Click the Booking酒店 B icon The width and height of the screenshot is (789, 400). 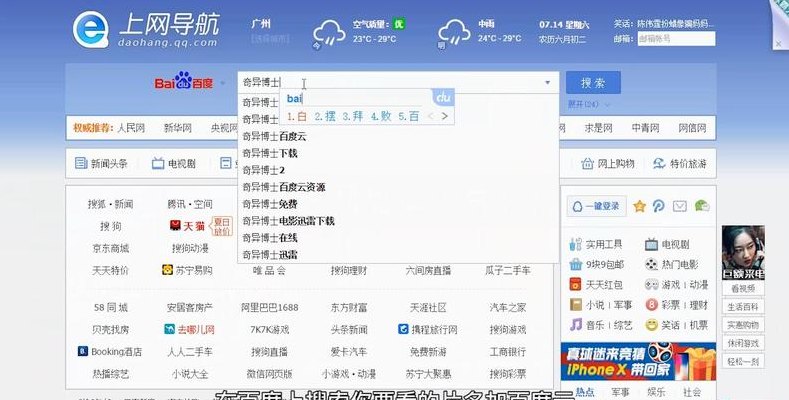[83, 351]
